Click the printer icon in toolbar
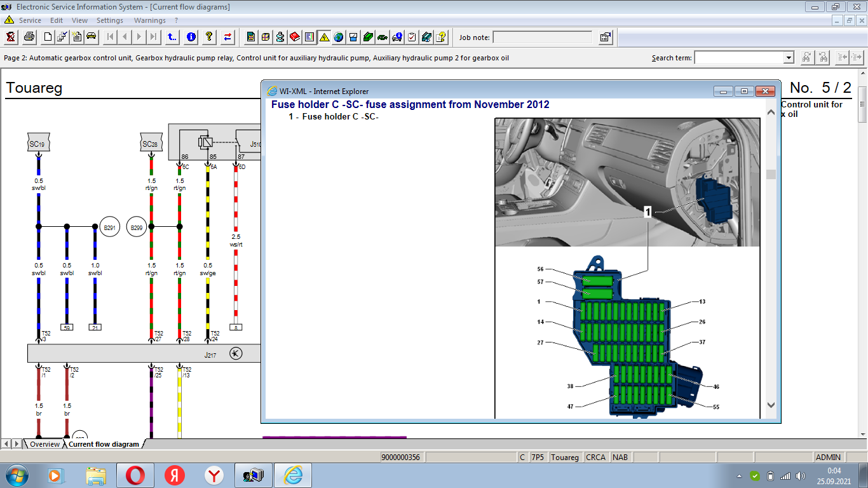 tap(29, 37)
